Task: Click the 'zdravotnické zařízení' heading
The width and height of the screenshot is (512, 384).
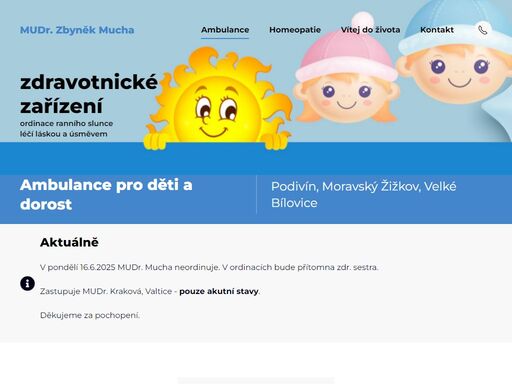Action: coord(89,94)
